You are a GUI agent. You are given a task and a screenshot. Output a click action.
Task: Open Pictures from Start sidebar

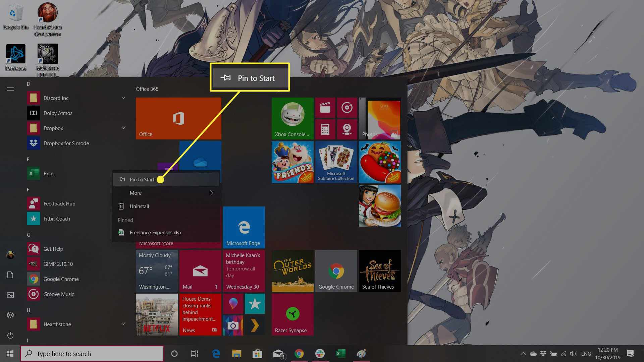pyautogui.click(x=10, y=295)
